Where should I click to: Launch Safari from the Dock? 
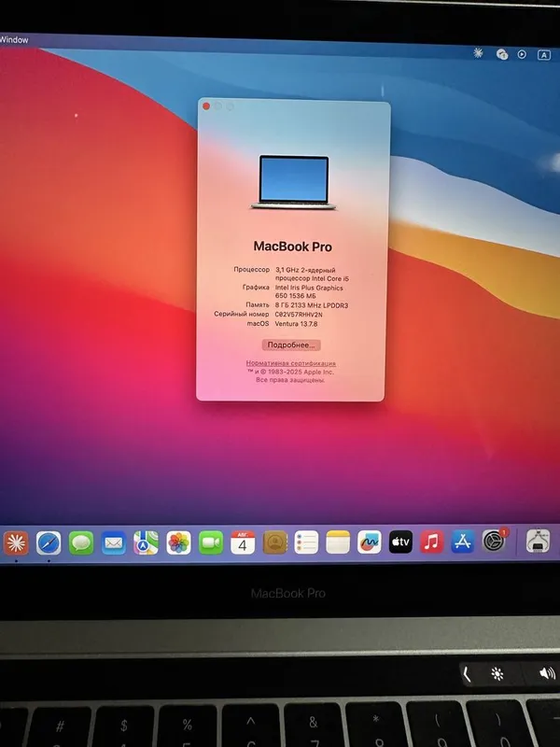pos(49,543)
